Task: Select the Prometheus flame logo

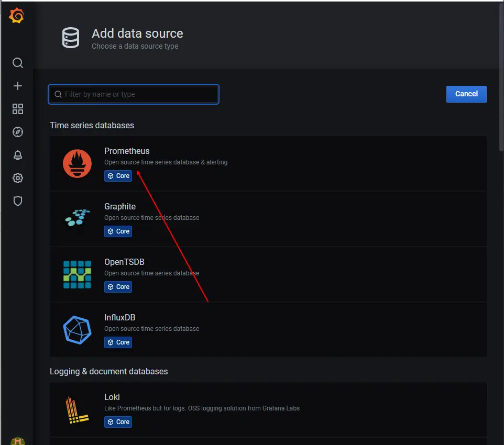Action: (x=77, y=163)
